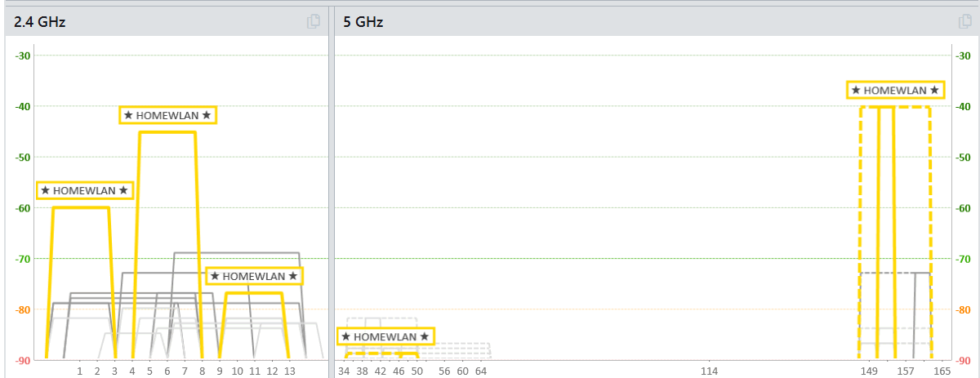This screenshot has width=980, height=378.
Task: Click the 2.4 GHz panel title
Action: pos(40,22)
